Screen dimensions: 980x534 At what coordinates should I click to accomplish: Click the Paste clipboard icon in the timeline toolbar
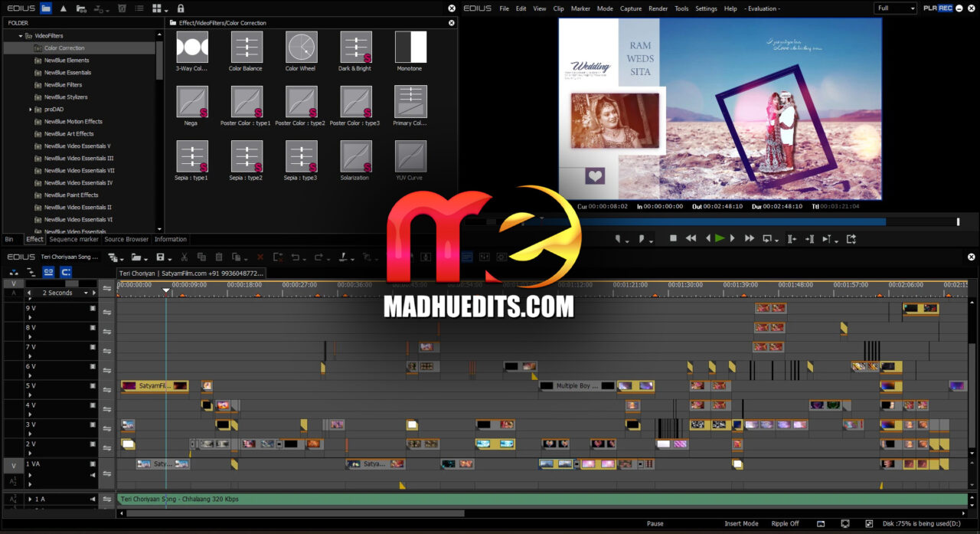(x=219, y=257)
